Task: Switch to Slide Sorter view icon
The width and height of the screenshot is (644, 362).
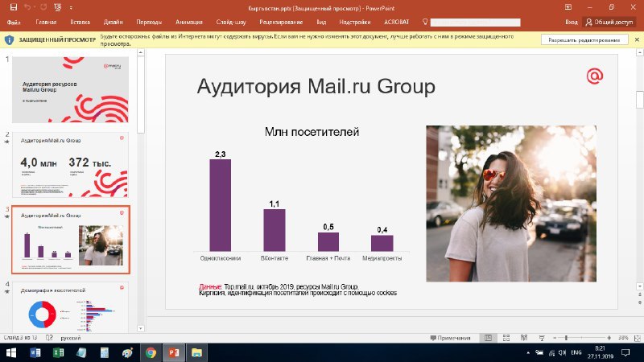Action: pos(506,338)
